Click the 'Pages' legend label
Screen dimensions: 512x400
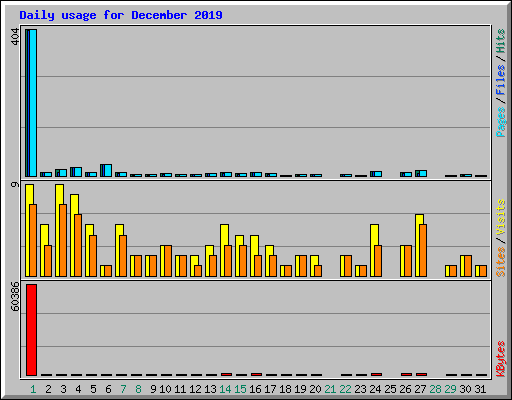click(500, 122)
